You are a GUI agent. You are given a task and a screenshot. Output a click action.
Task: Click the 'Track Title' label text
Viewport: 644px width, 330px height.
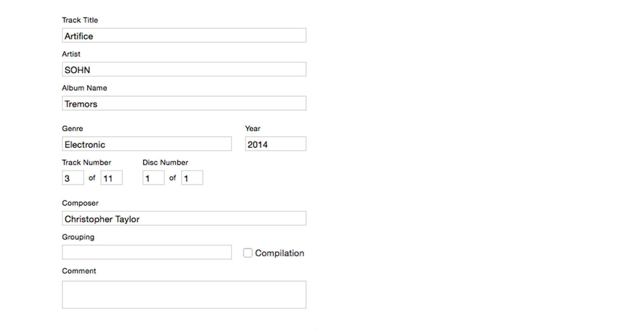pos(80,20)
